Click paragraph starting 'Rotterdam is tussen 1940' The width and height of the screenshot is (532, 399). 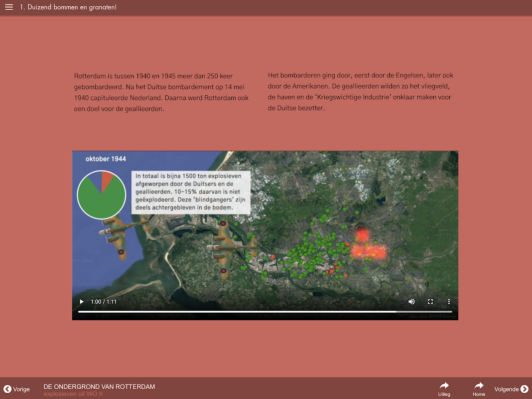click(161, 92)
